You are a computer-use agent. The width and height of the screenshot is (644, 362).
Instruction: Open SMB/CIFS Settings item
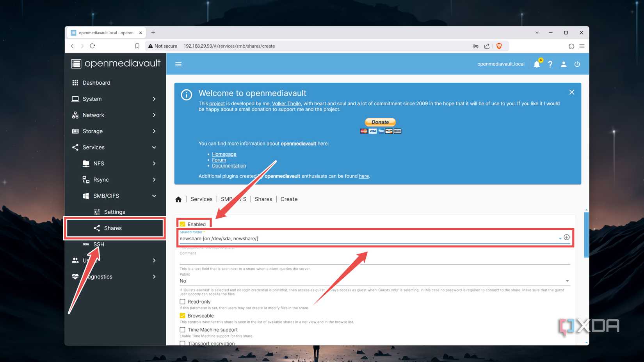115,212
